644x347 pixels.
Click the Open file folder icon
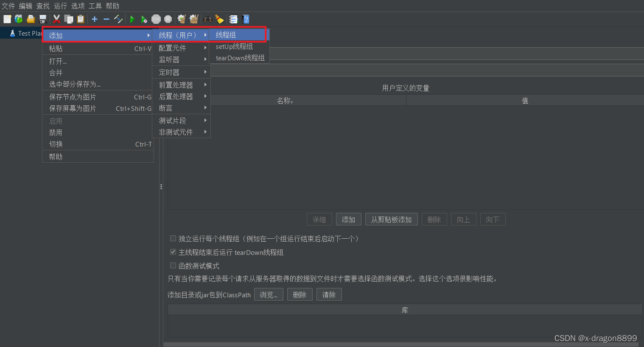(31, 19)
